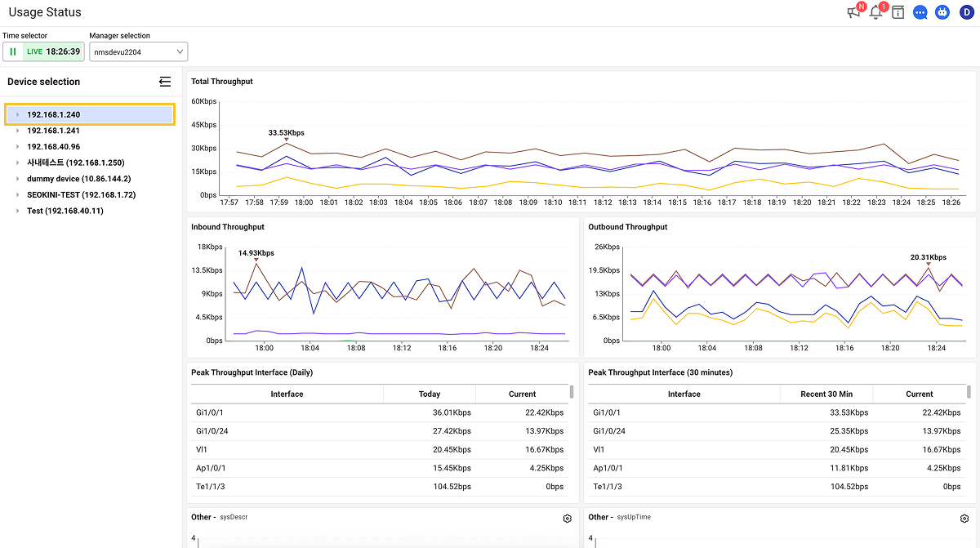Image resolution: width=980 pixels, height=548 pixels.
Task: Open settings gear for sysUpTime panel
Action: click(x=964, y=519)
